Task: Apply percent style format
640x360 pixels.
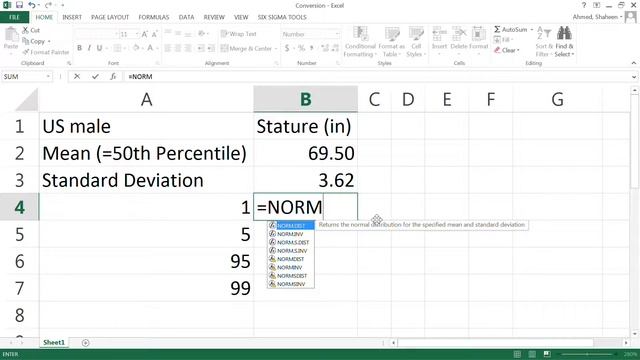Action: point(301,48)
